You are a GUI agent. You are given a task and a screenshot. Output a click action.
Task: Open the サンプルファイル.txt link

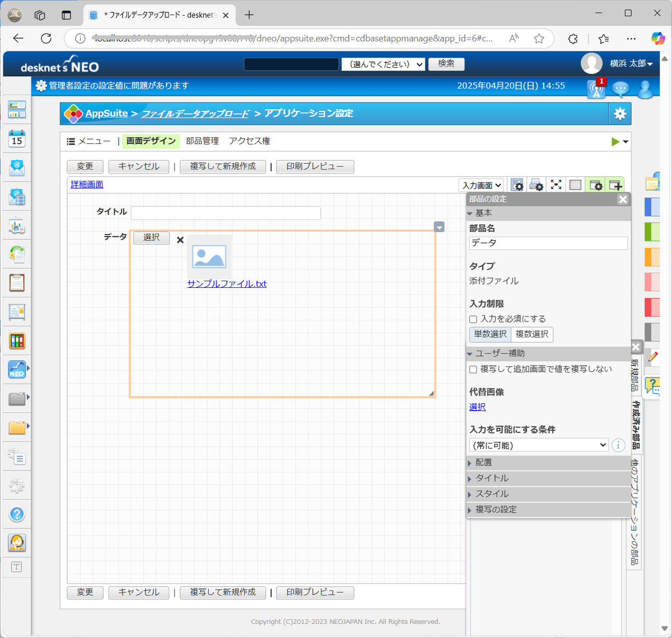pos(226,284)
